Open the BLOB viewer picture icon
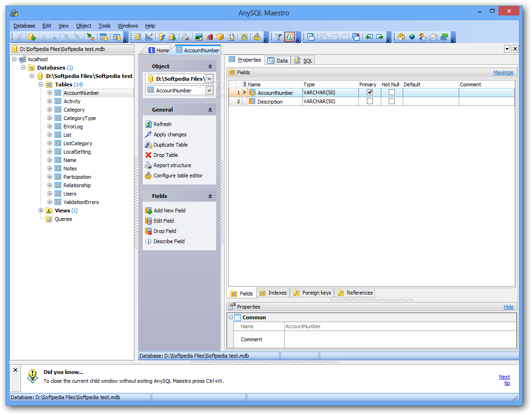Screen dimensions: 532x415 (x=199, y=37)
